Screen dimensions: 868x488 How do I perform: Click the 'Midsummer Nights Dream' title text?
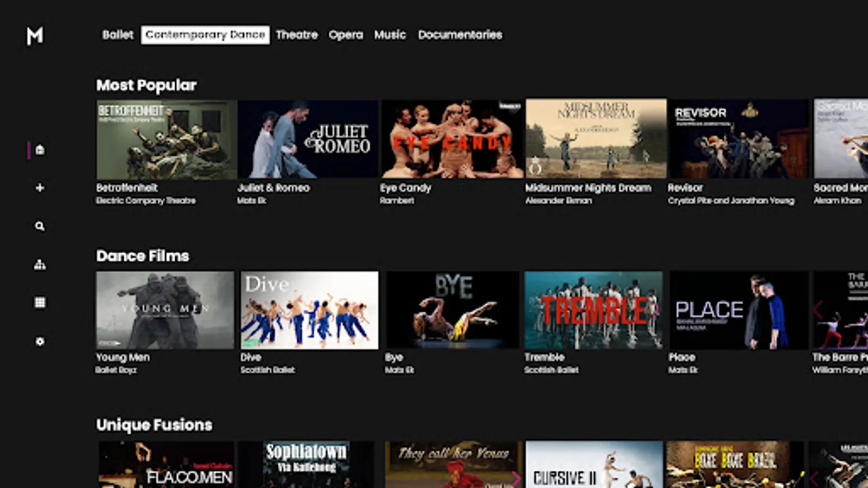(588, 188)
